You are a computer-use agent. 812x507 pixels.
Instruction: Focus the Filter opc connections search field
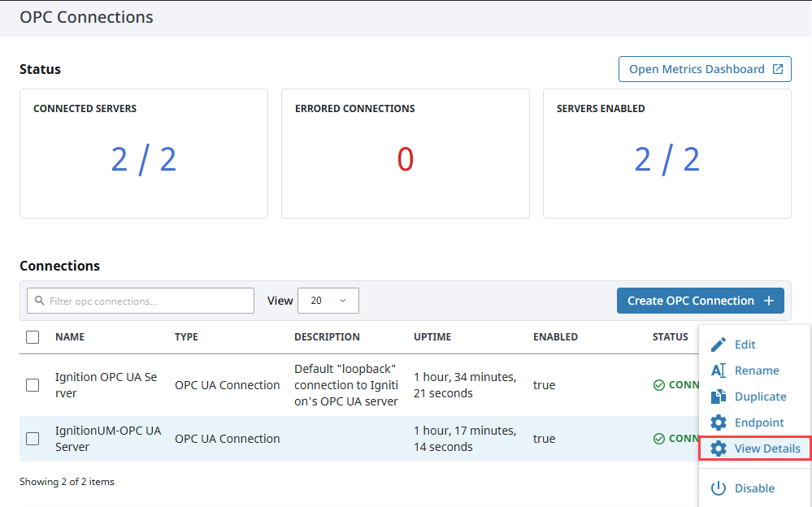pyautogui.click(x=141, y=301)
